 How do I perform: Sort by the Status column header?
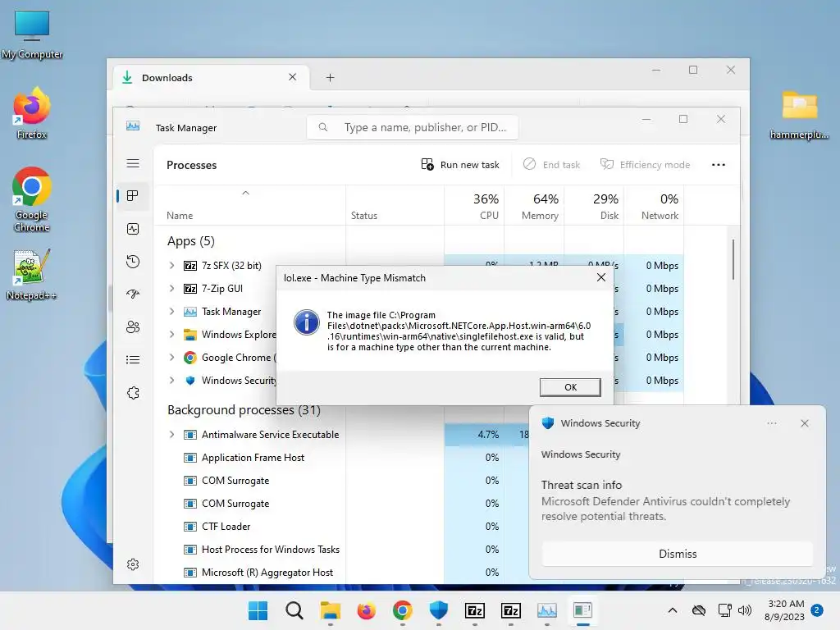[x=363, y=216]
